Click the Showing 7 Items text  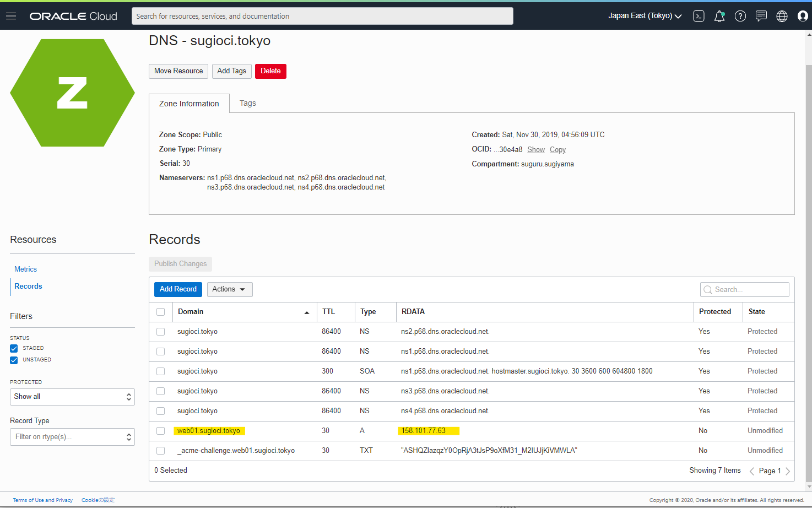tap(715, 471)
